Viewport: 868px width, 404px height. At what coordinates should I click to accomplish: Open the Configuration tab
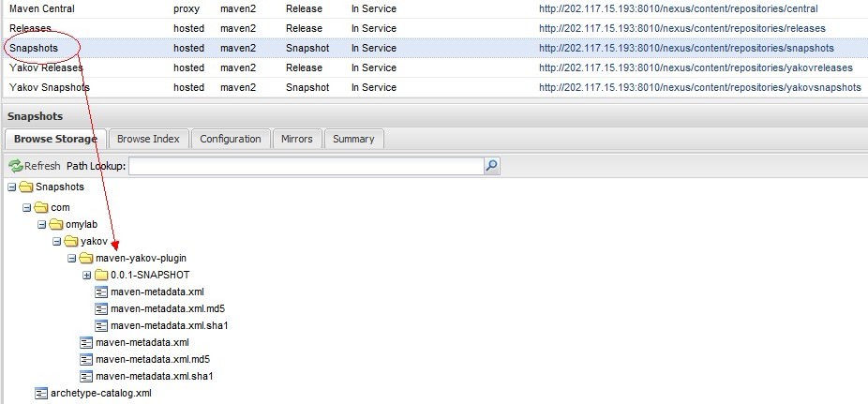coord(231,139)
